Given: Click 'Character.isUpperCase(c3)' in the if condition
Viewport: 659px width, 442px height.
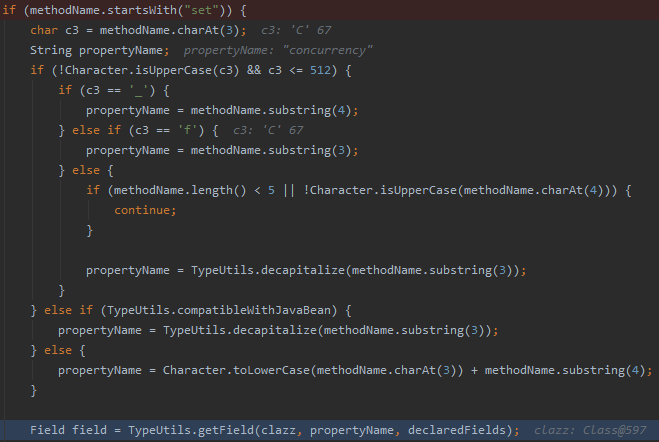Looking at the screenshot, I should tap(152, 70).
